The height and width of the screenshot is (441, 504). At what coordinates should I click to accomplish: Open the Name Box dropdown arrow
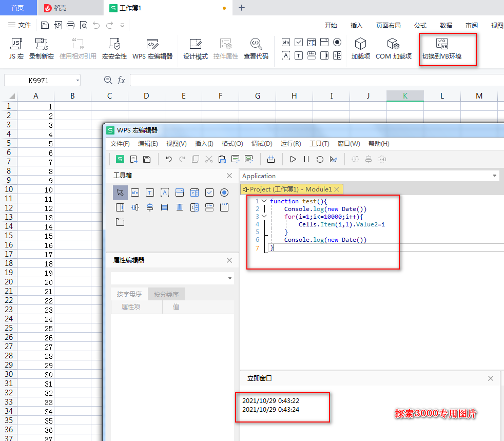coord(78,81)
